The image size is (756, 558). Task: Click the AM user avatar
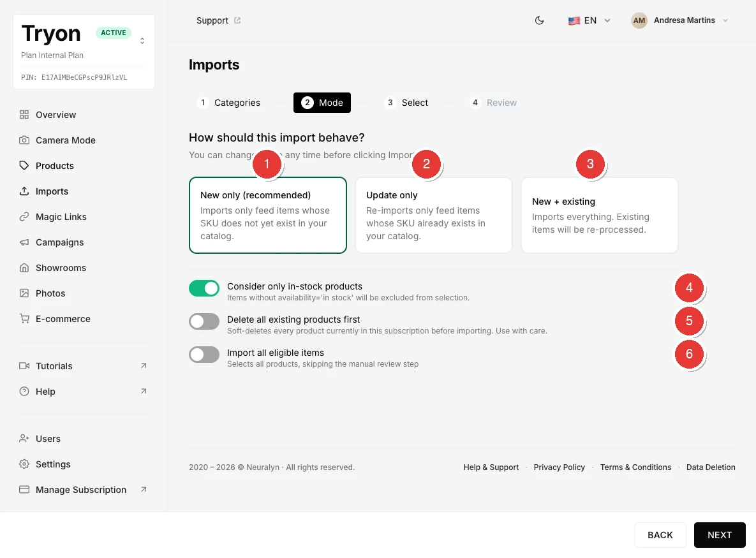tap(639, 20)
